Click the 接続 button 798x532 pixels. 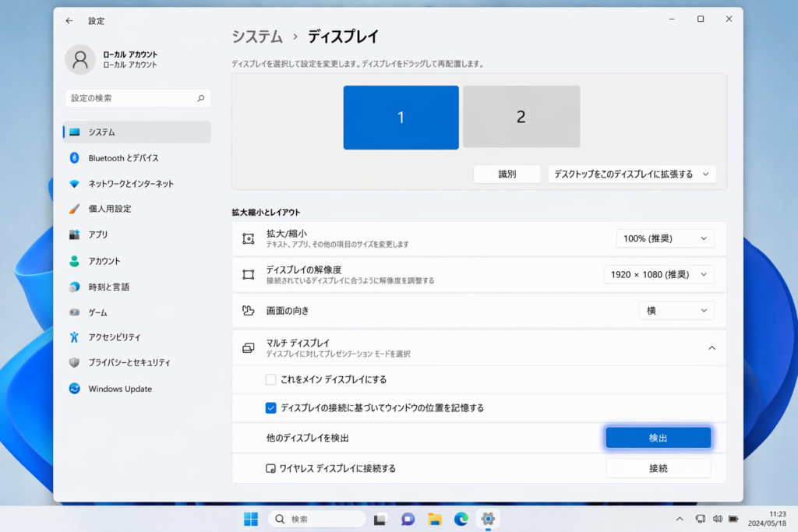tap(658, 468)
